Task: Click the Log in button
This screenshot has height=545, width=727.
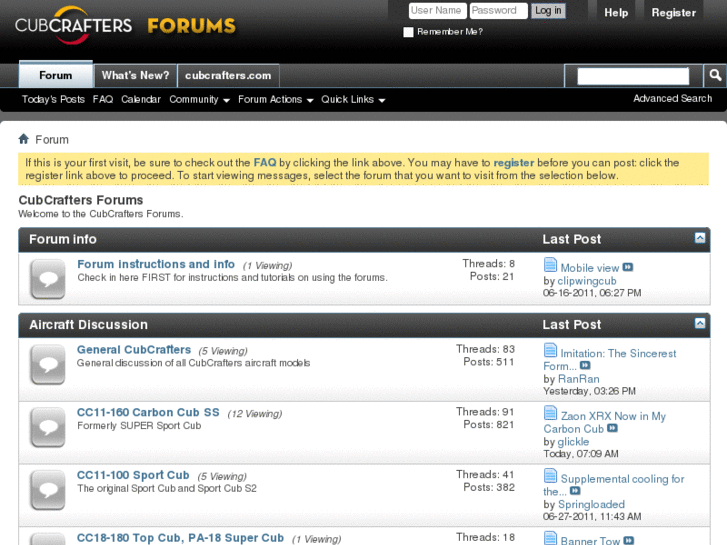Action: click(548, 11)
